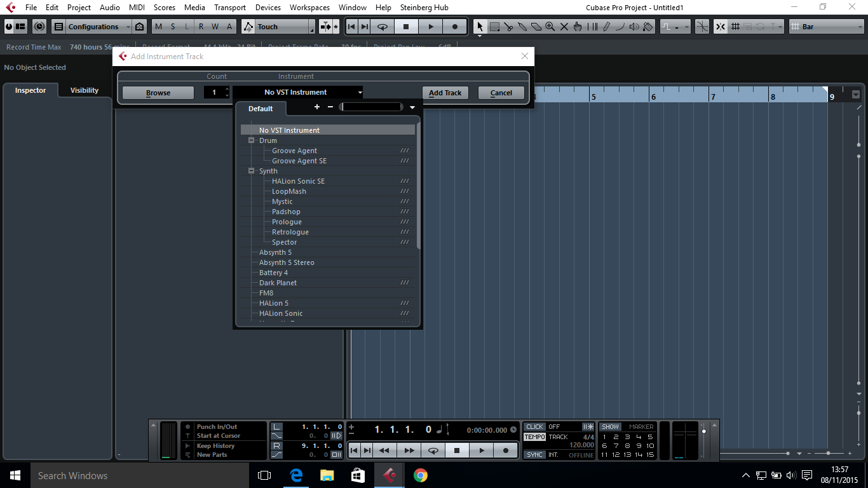Select the Object Selection arrow tool
Image resolution: width=868 pixels, height=488 pixels.
(480, 27)
